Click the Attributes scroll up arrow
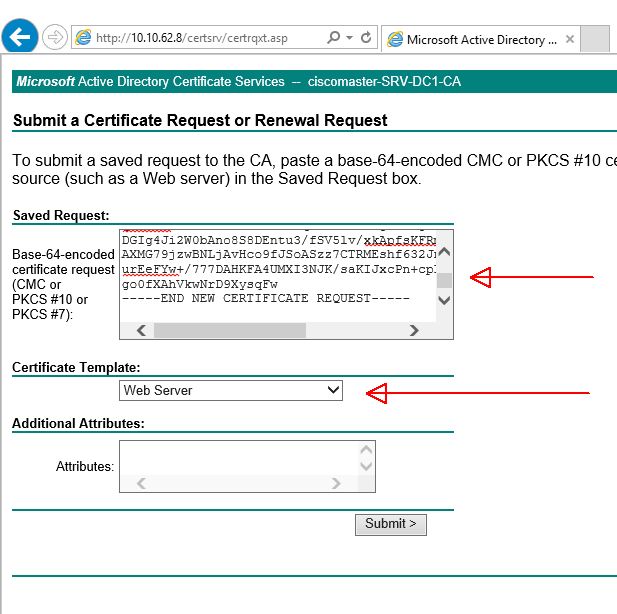Viewport: 617px width, 614px height. (x=366, y=450)
